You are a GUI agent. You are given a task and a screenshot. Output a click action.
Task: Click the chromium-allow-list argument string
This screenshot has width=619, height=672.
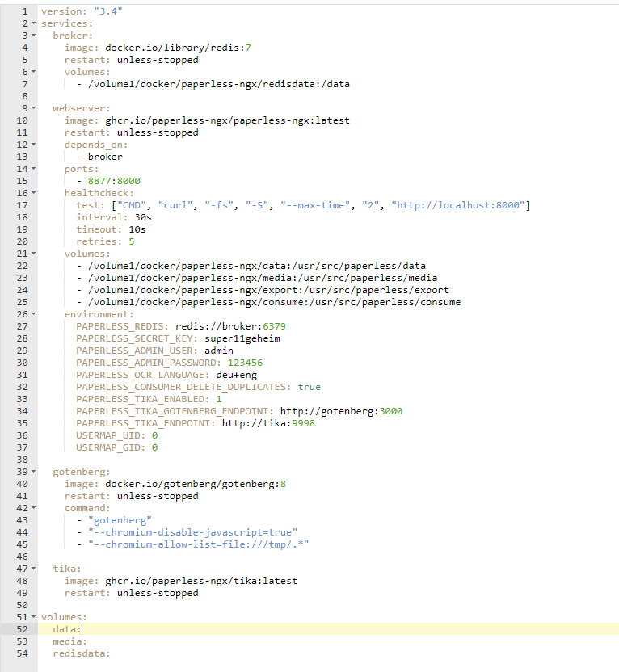[x=199, y=544]
